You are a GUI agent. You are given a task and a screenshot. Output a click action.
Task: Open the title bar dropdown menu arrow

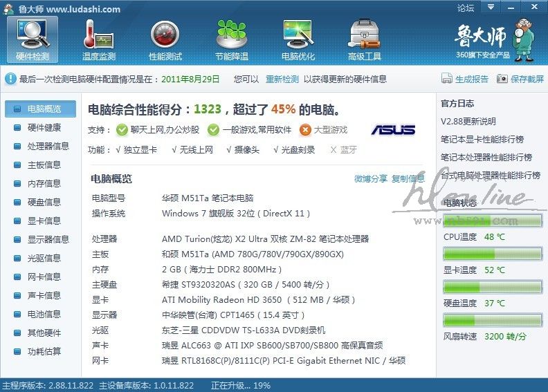[491, 8]
